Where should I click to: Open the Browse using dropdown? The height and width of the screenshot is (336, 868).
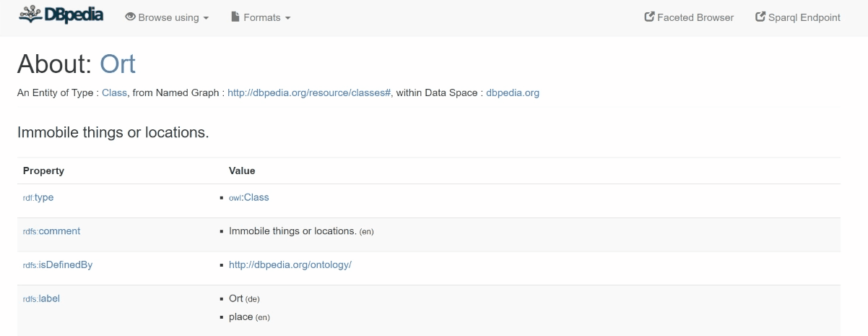click(167, 17)
